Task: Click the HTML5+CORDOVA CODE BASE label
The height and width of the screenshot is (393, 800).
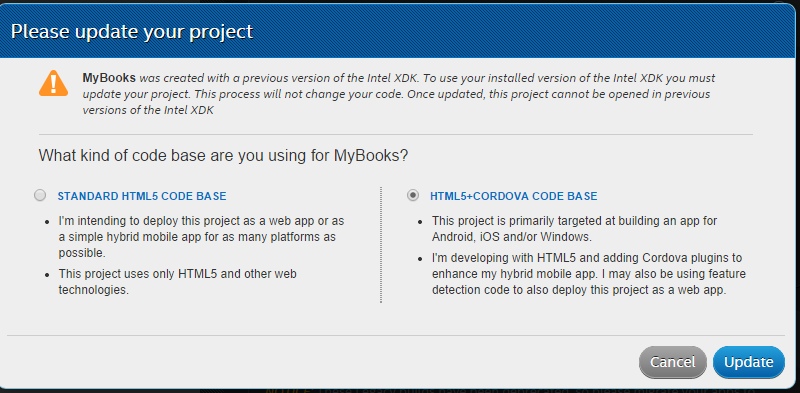Action: coord(514,196)
